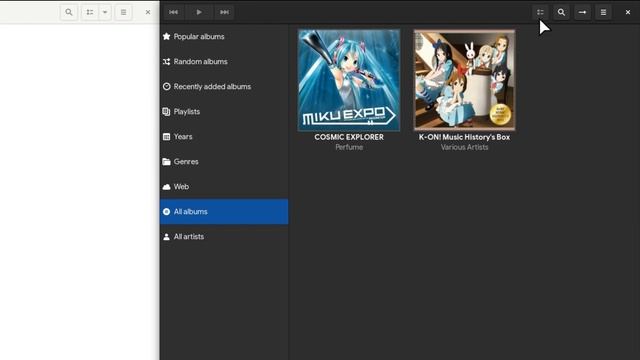
Task: Click the Various Artists label
Action: pos(464,147)
